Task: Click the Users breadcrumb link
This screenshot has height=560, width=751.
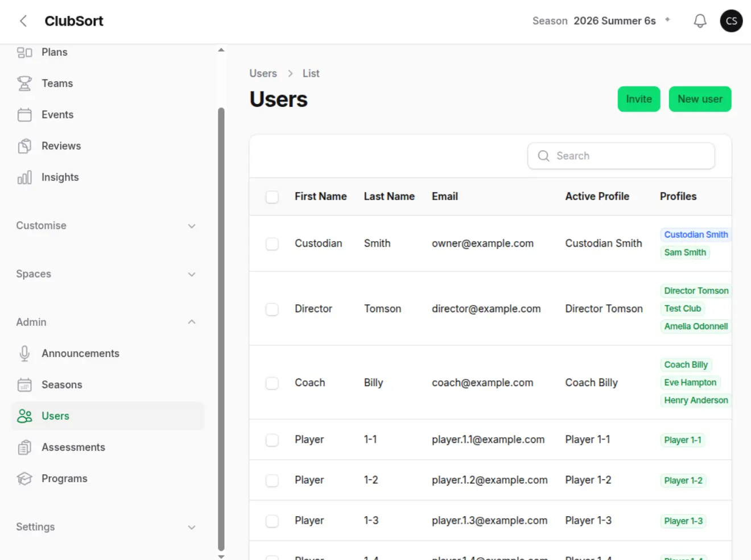Action: [263, 73]
